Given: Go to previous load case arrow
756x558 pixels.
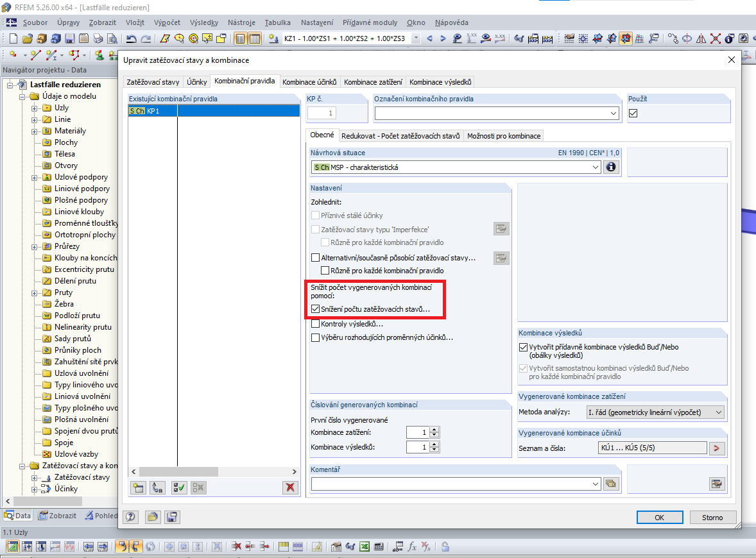Looking at the screenshot, I should click(429, 38).
